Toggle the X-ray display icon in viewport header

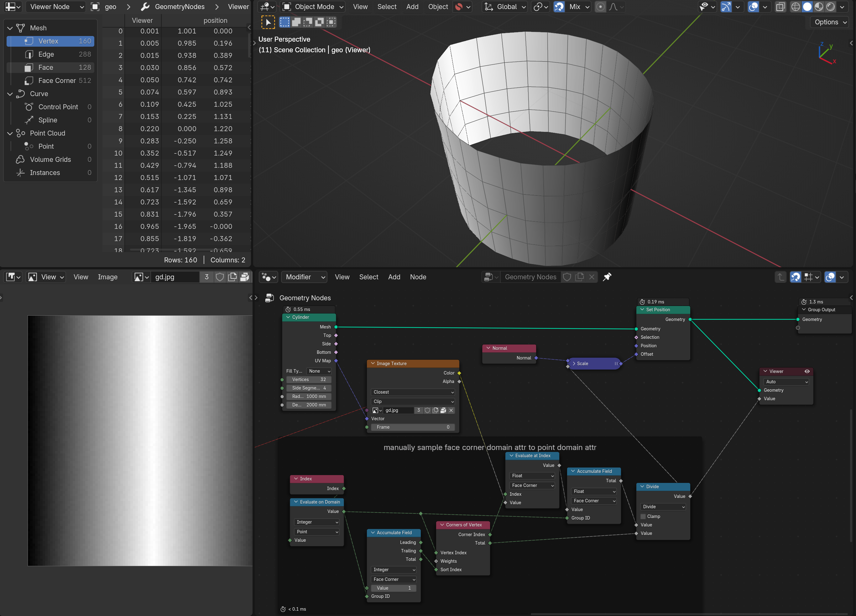click(x=780, y=7)
